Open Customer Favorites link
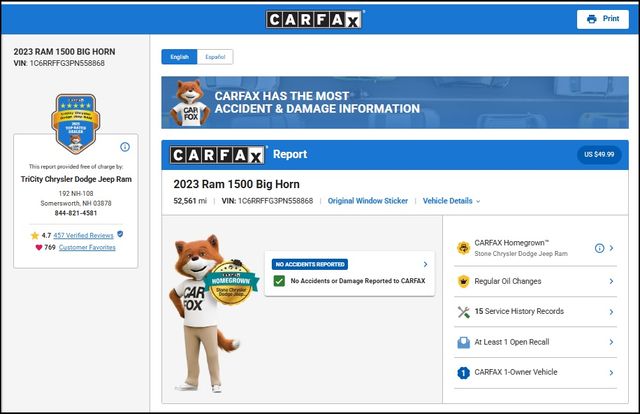 pyautogui.click(x=87, y=247)
